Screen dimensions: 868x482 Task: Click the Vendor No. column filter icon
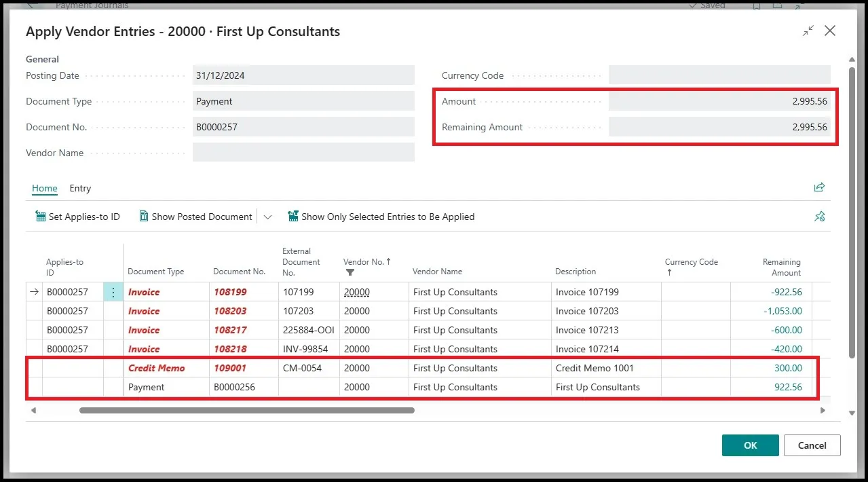(x=350, y=272)
